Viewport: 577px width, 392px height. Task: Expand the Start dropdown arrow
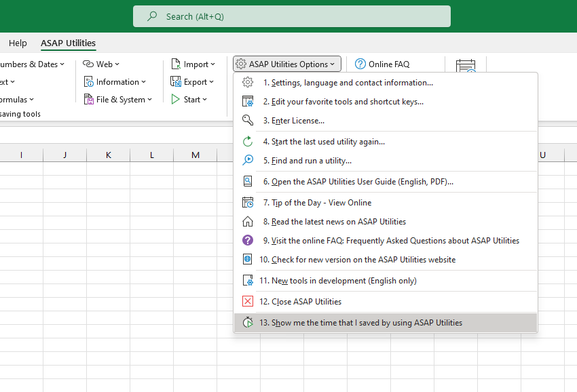[204, 100]
